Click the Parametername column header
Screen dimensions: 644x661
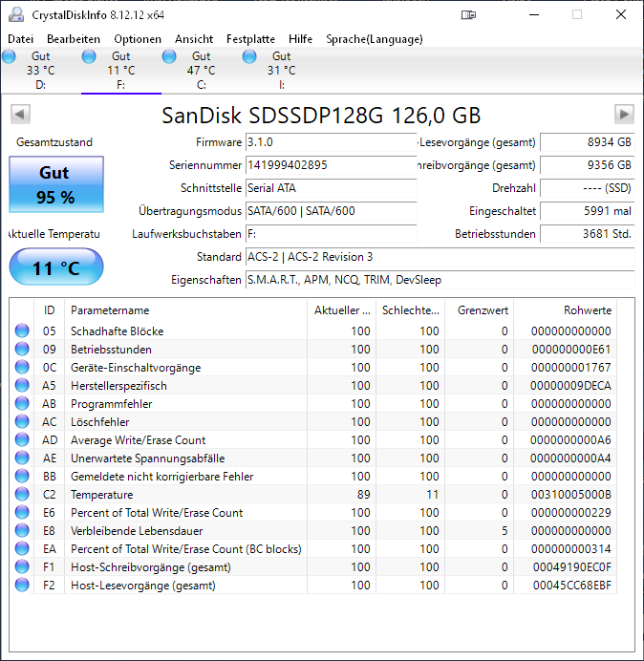185,310
